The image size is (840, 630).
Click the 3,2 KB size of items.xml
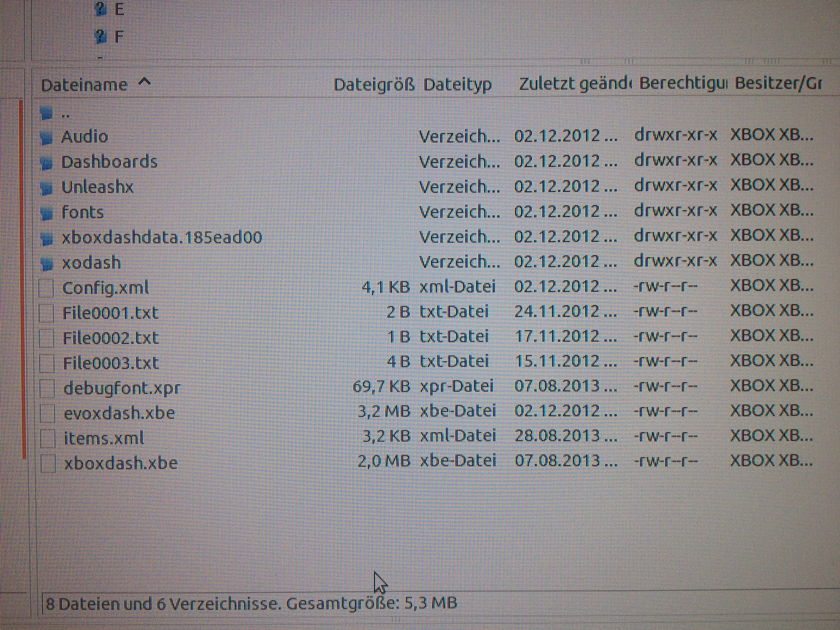click(387, 437)
